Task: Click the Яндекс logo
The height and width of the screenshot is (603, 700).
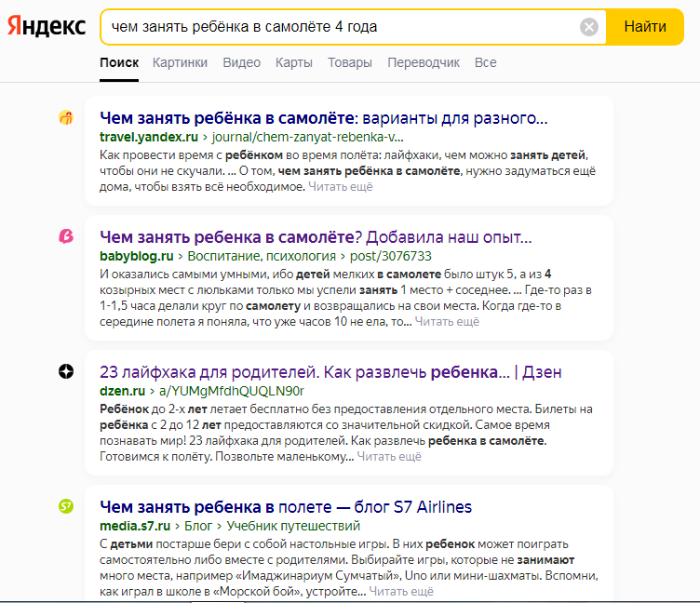Action: 47,26
